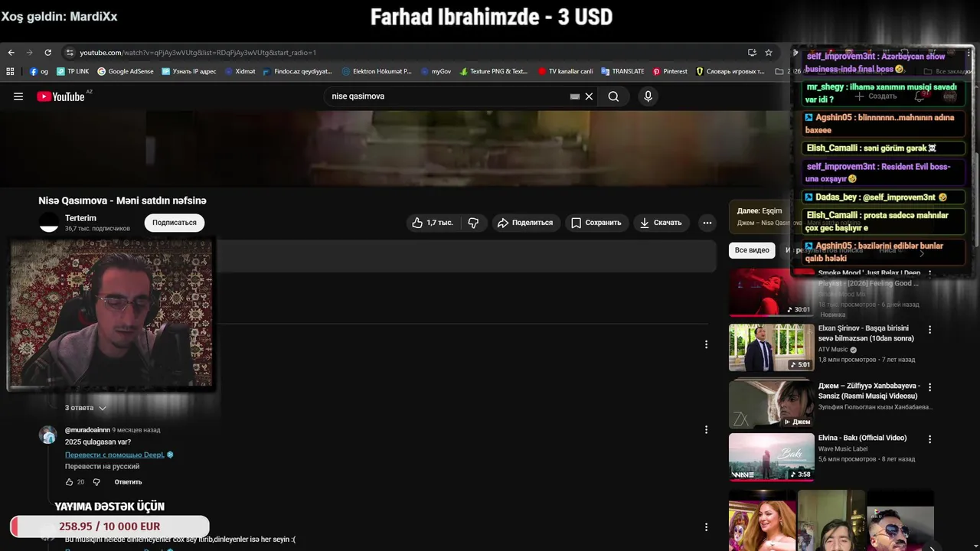Open the Texture PNG & Text bookmark
This screenshot has width=980, height=551.
click(x=493, y=71)
